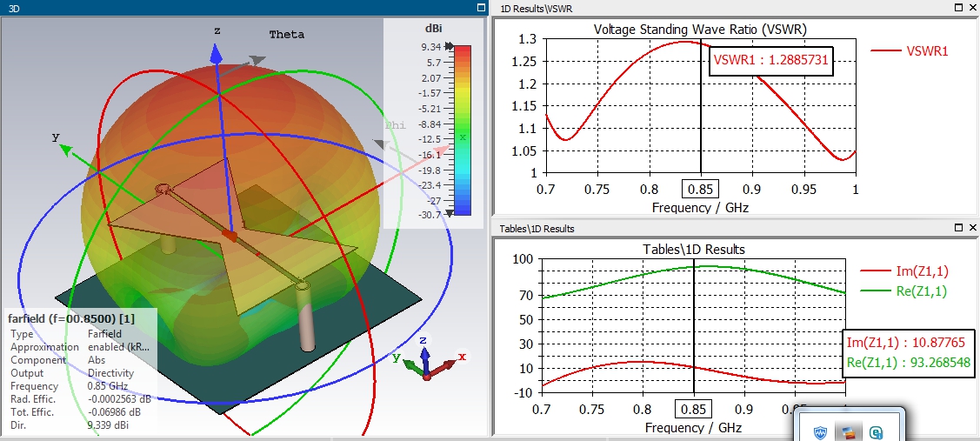The image size is (980, 441).
Task: Click the 1.3 tick on VSWR vertical axis
Action: pyautogui.click(x=528, y=39)
